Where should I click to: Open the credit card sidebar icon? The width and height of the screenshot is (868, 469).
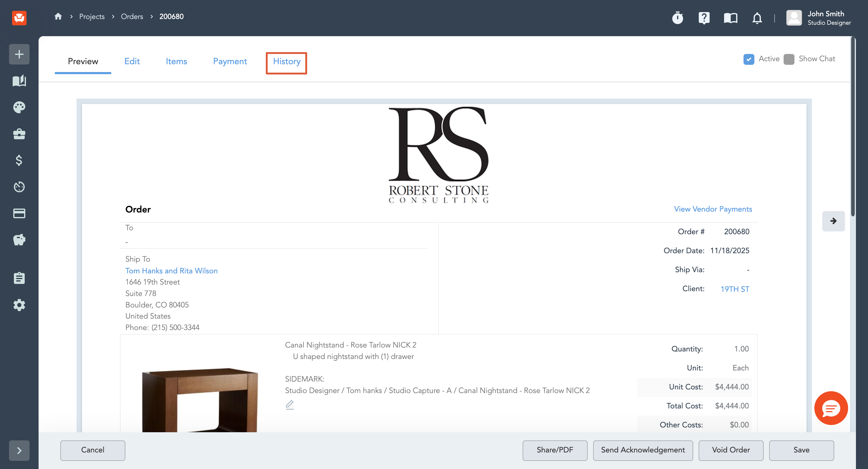coord(19,213)
